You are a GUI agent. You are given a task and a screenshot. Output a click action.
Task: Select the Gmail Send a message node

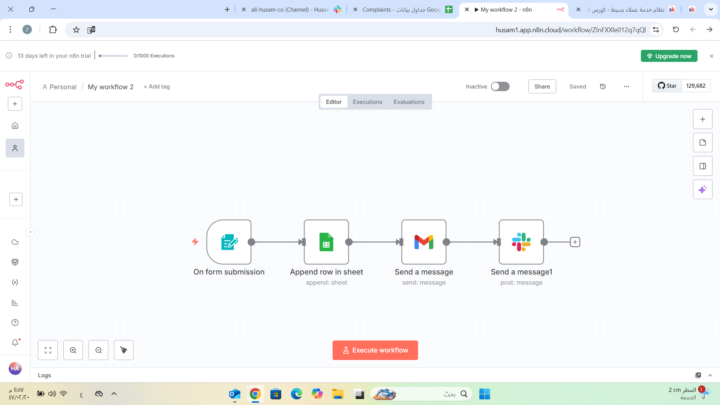pos(423,242)
